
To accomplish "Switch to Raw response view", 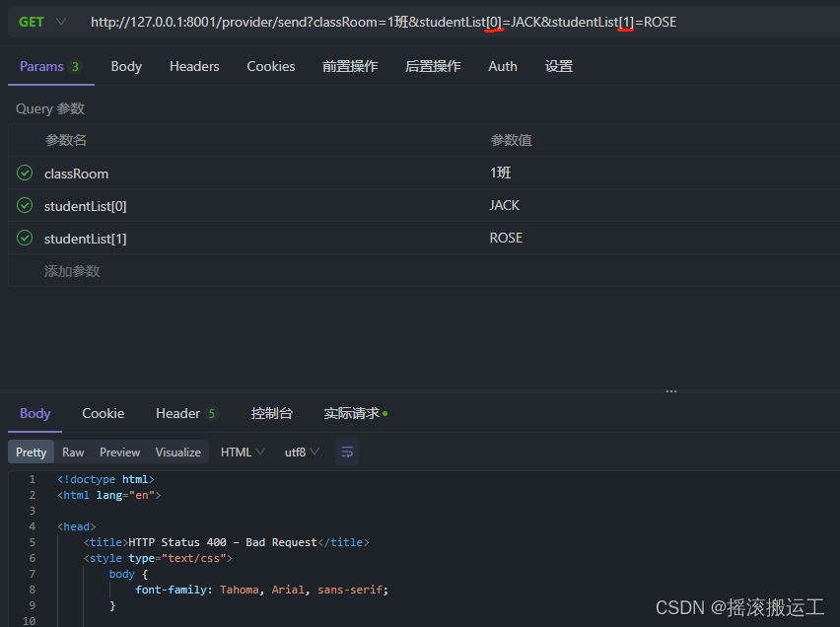I will click(x=73, y=451).
